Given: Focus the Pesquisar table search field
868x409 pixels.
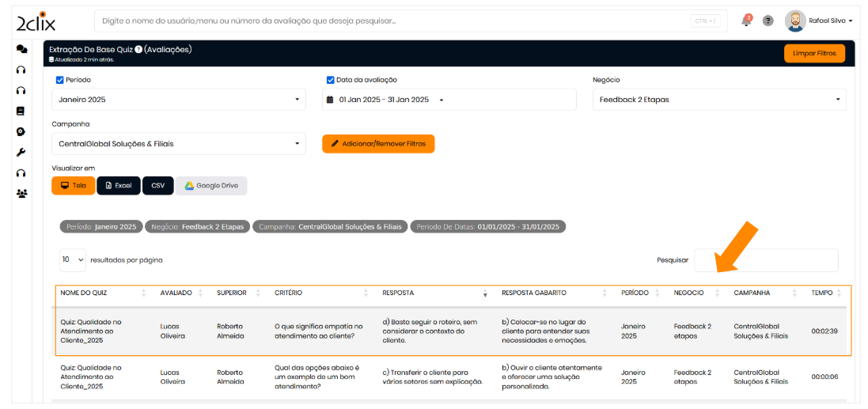Looking at the screenshot, I should pos(765,260).
